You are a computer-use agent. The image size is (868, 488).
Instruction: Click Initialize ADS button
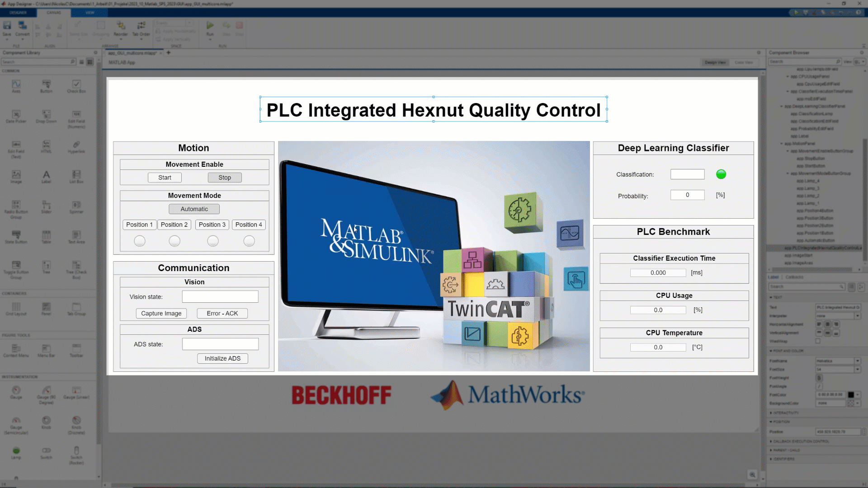click(222, 358)
